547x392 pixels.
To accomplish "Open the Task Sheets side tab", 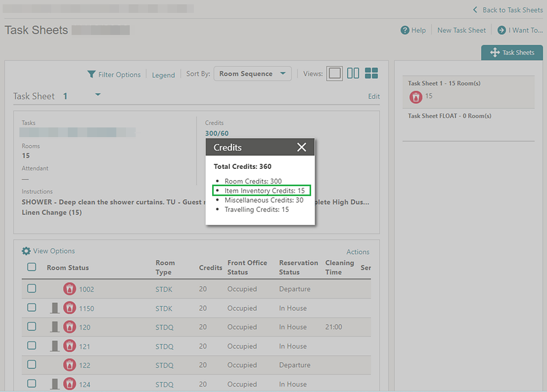I will point(512,53).
